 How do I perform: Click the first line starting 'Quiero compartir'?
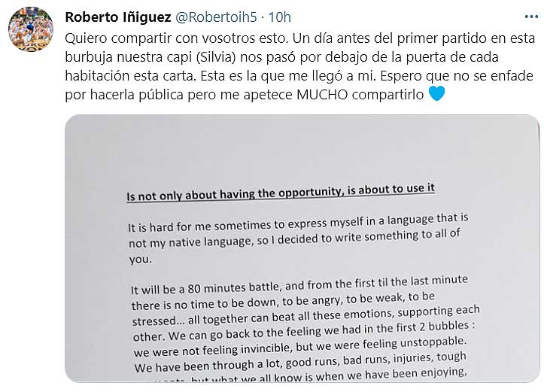[x=299, y=38]
